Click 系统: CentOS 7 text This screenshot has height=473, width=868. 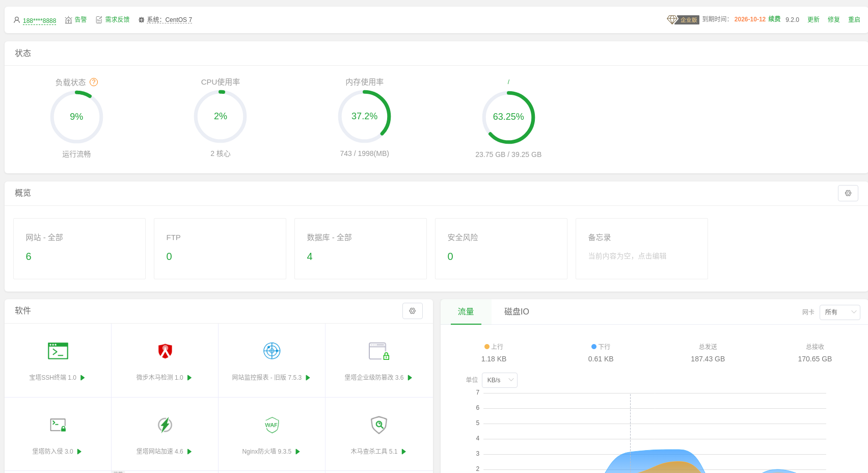(170, 20)
